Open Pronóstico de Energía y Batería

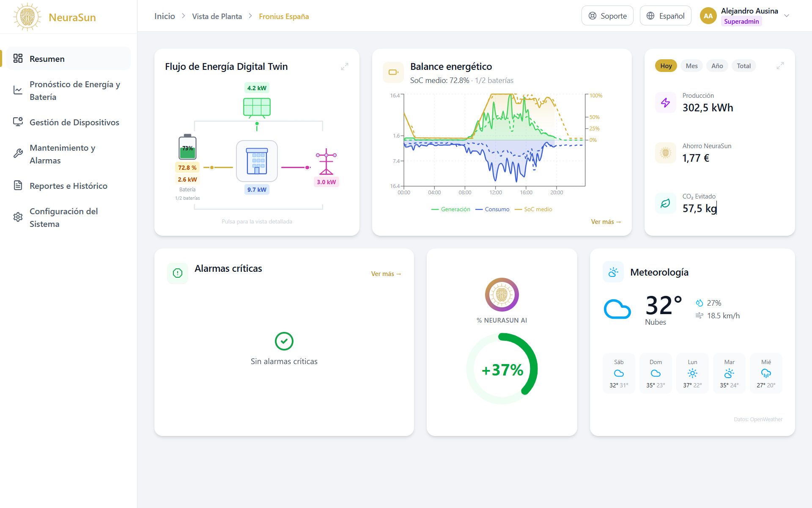point(69,90)
